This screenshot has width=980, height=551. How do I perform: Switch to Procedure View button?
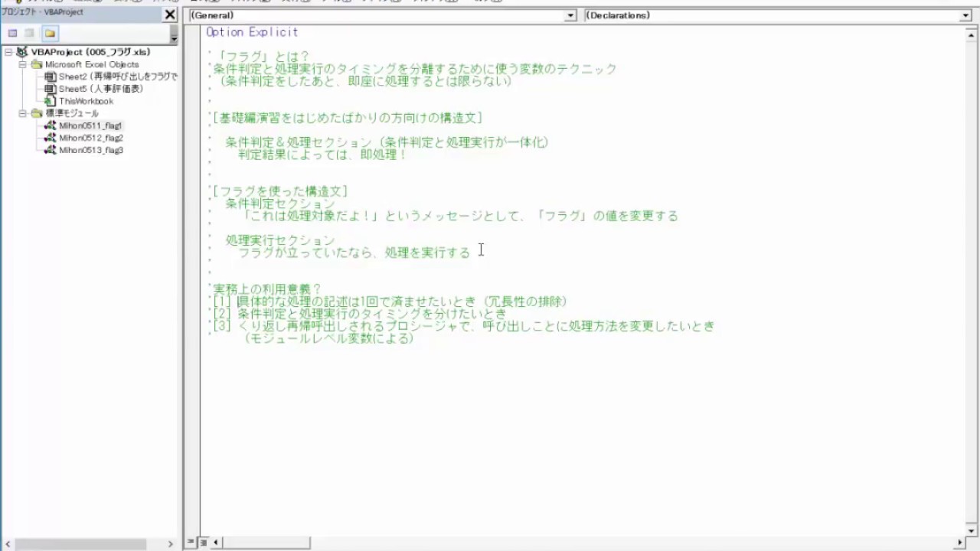point(191,543)
